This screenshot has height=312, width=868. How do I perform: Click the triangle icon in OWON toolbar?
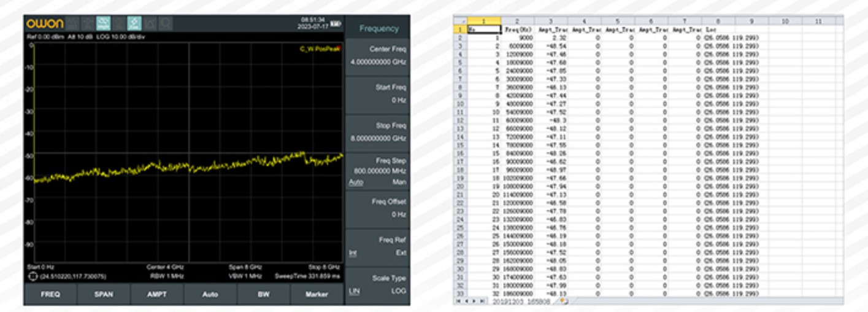150,23
